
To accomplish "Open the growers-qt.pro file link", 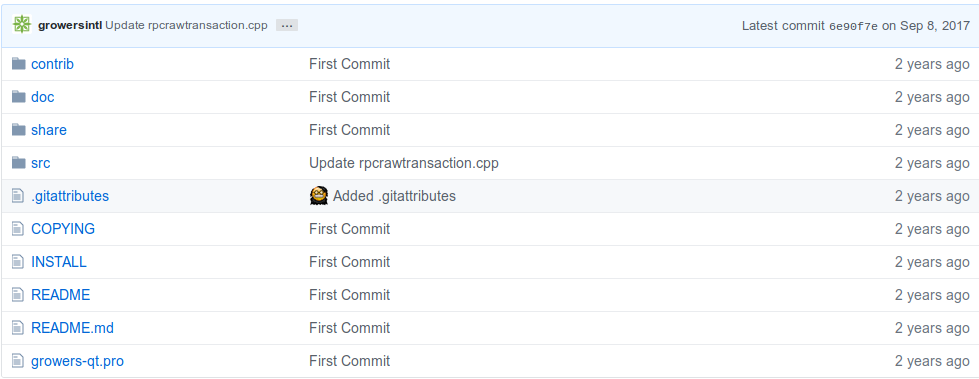I will [x=77, y=361].
